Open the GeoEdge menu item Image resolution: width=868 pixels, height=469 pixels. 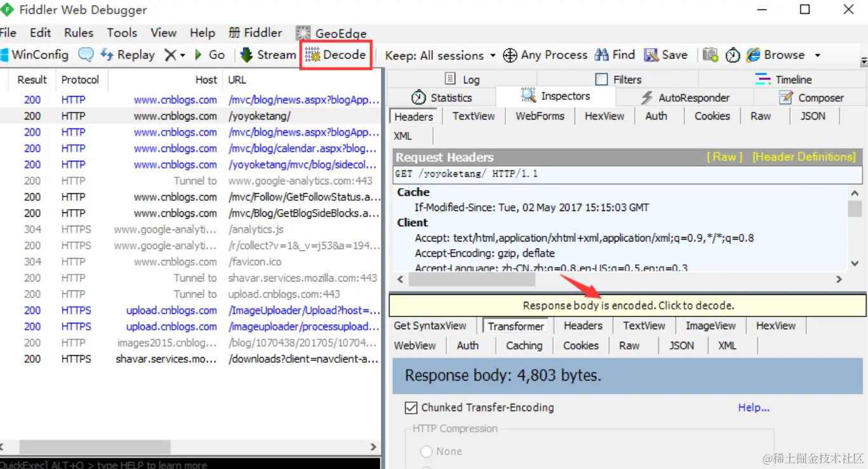point(331,33)
